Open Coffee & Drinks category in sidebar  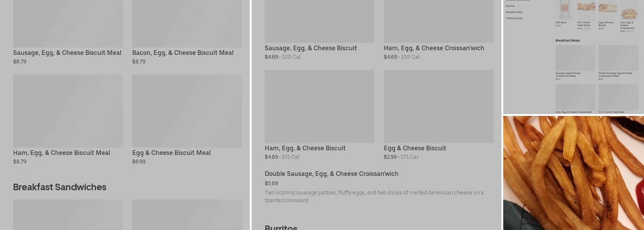point(514,18)
